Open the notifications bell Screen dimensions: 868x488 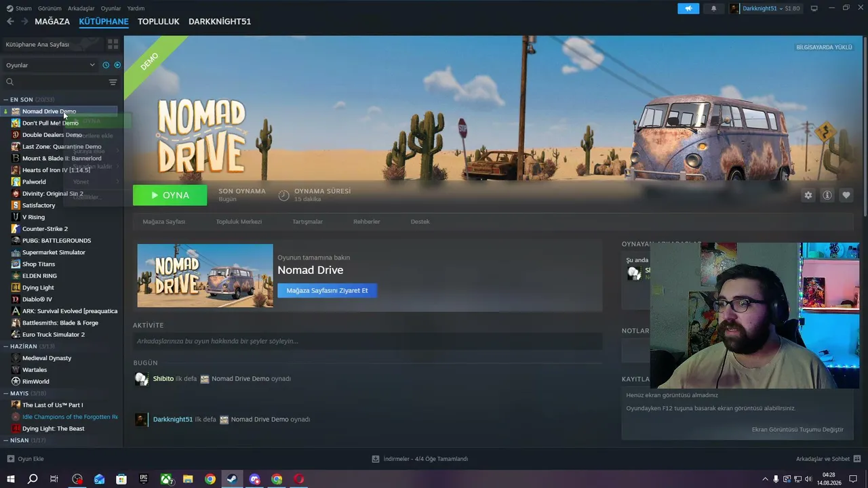713,8
